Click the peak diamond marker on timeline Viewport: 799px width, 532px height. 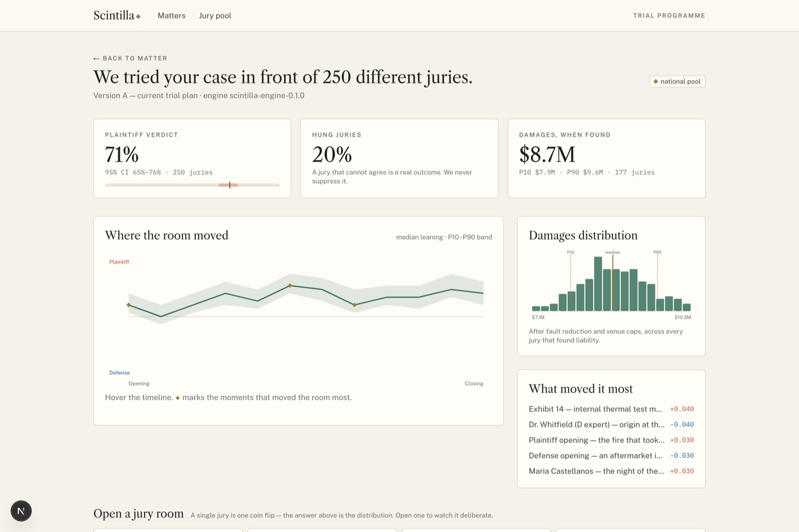pos(290,286)
